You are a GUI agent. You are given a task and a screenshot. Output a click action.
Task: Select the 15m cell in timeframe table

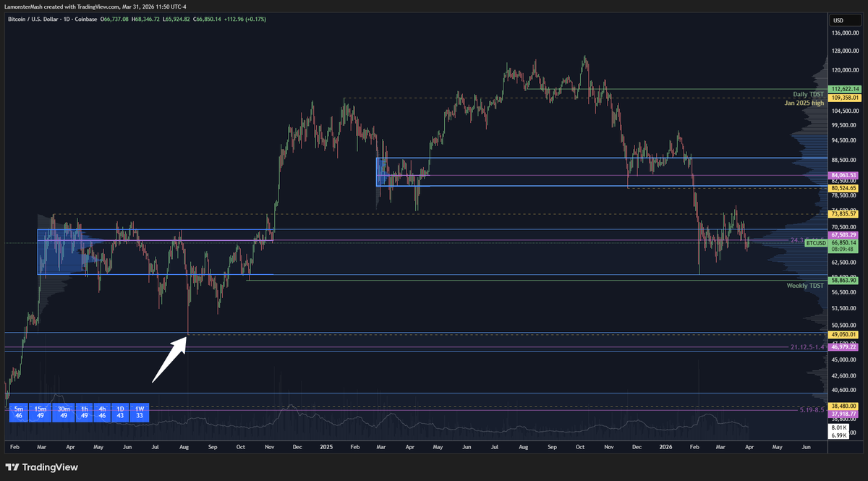tap(42, 412)
